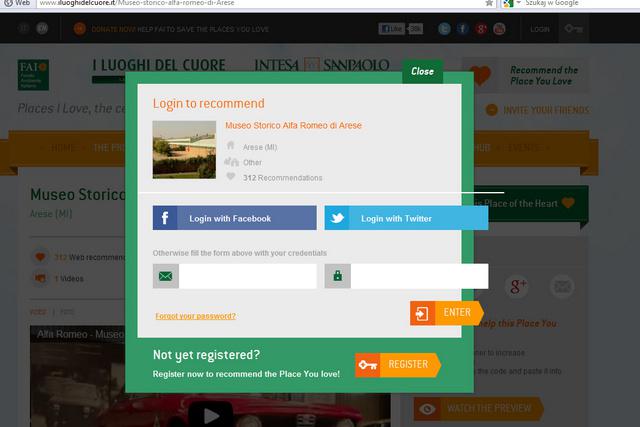Image resolution: width=640 pixels, height=427 pixels.
Task: Open search engine dropdown arrow in browser
Action: click(x=519, y=3)
